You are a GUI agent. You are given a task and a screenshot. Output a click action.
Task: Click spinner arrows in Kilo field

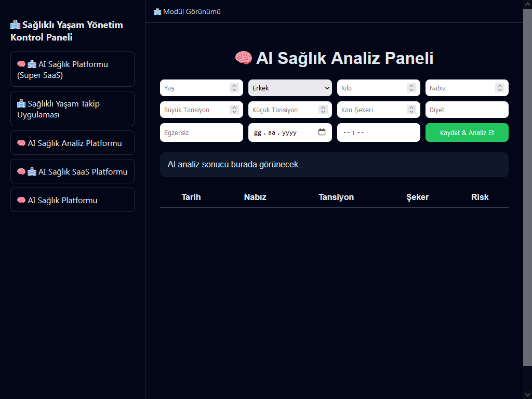point(411,88)
